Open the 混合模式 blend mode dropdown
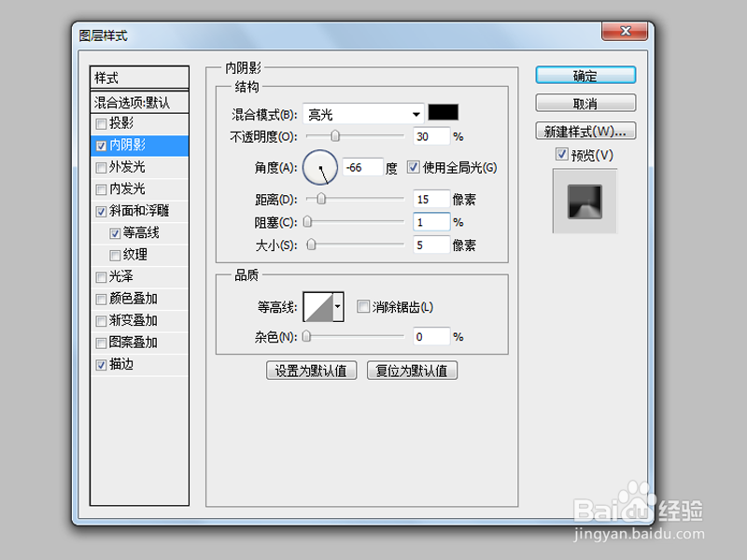 click(x=363, y=114)
